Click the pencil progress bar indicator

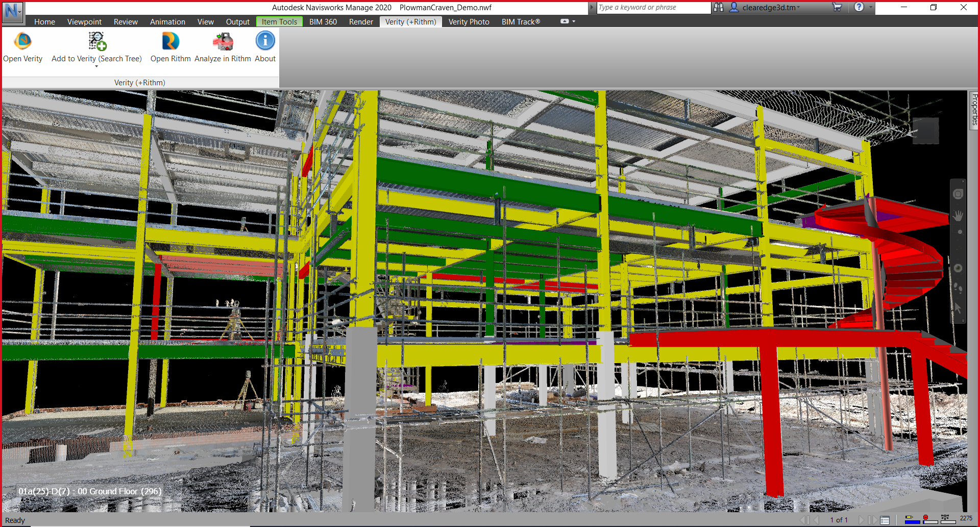(x=912, y=519)
